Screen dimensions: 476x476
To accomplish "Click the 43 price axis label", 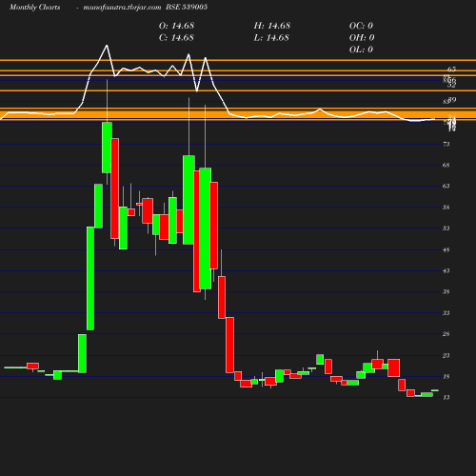I will 446,270.
